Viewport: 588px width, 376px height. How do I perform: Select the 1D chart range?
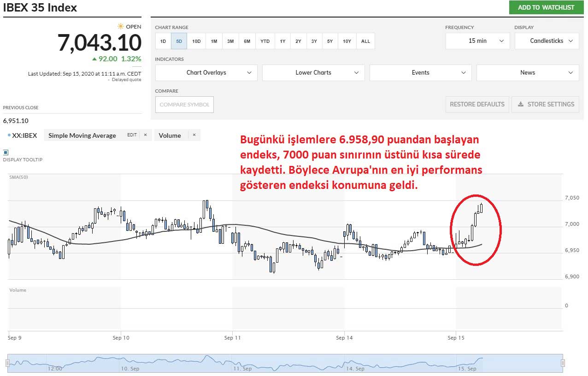click(x=163, y=41)
